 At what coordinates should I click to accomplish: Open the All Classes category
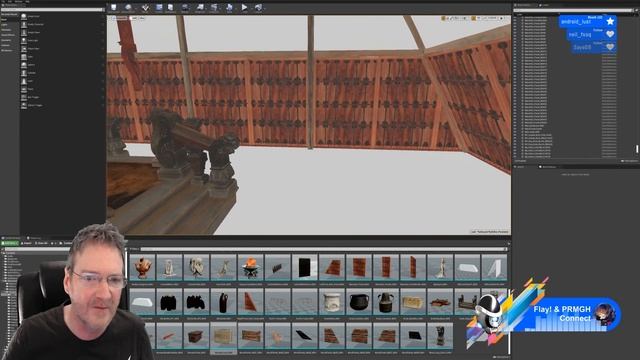pos(10,51)
